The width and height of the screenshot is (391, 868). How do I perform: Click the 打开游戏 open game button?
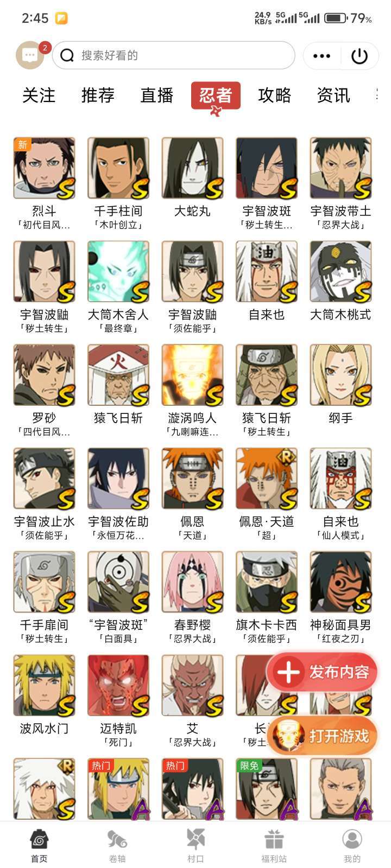(322, 736)
